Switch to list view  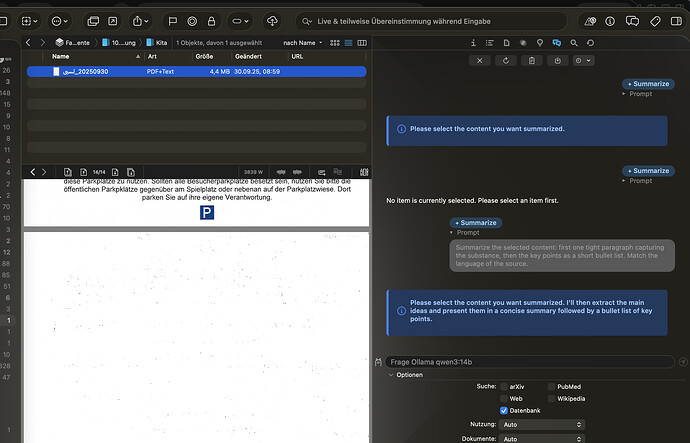[349, 43]
